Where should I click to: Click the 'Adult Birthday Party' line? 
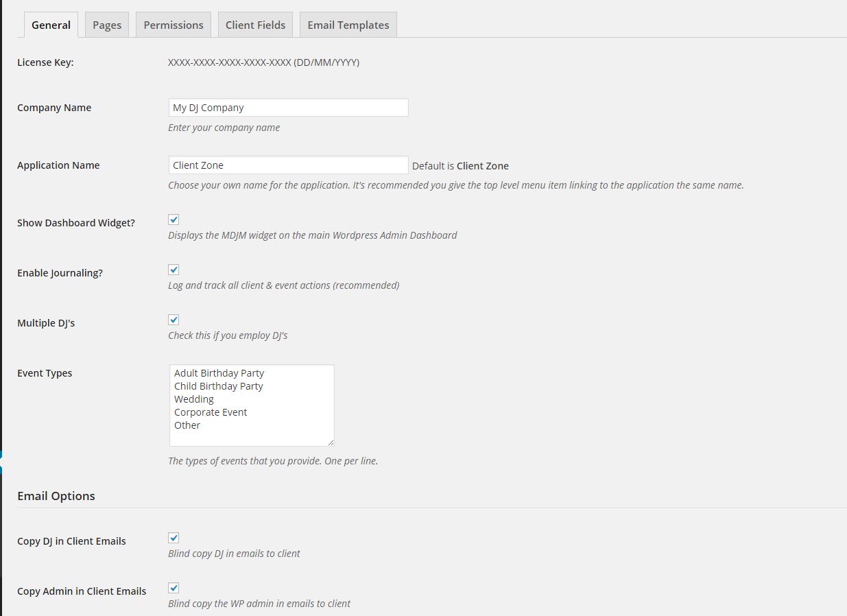pyautogui.click(x=219, y=373)
